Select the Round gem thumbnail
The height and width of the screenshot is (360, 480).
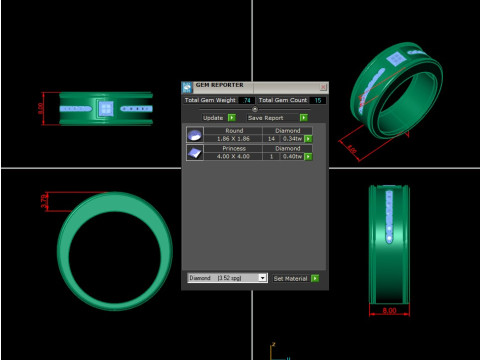pos(195,135)
